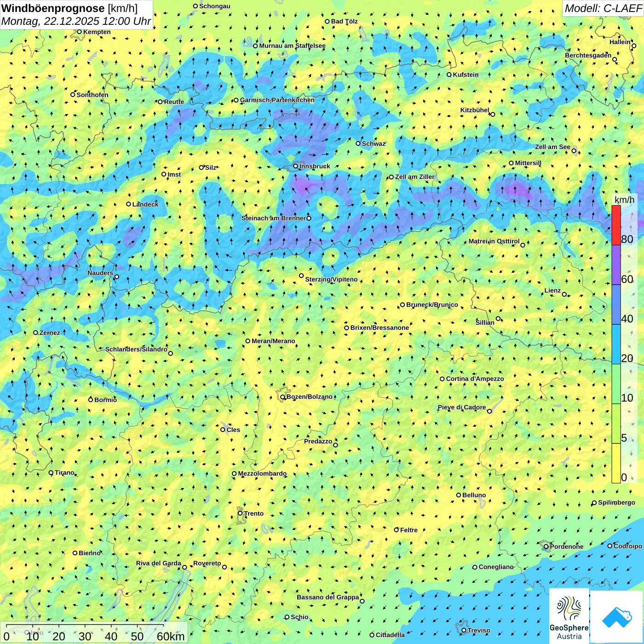Select the Mittersill label

click(528, 163)
